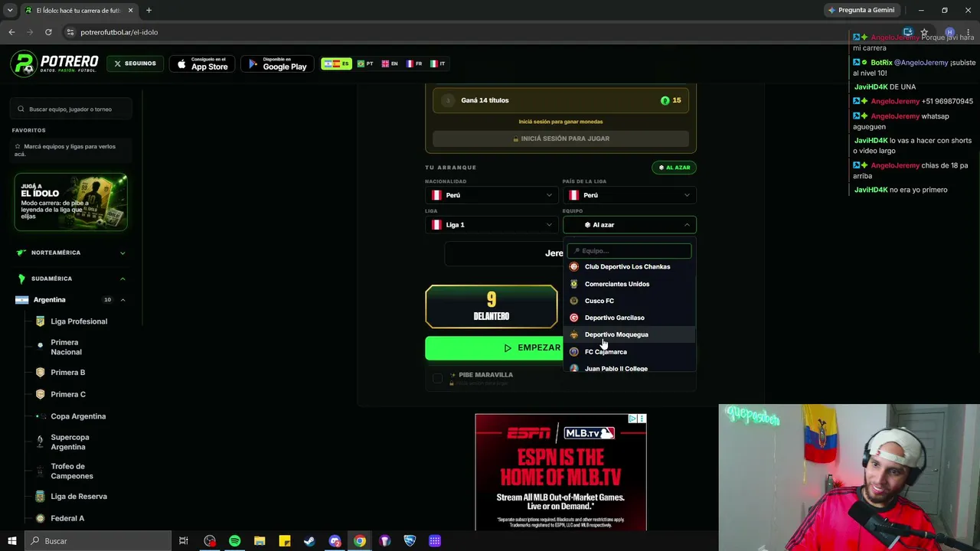Open File Explorer from the taskbar
Image resolution: width=980 pixels, height=551 pixels.
pyautogui.click(x=260, y=541)
